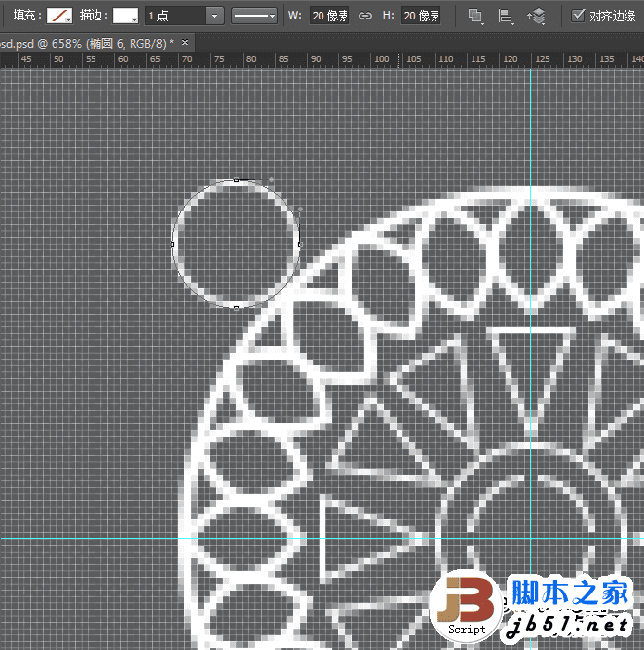Open the path alignment icon
Viewport: 644px width, 650px height.
pos(506,17)
